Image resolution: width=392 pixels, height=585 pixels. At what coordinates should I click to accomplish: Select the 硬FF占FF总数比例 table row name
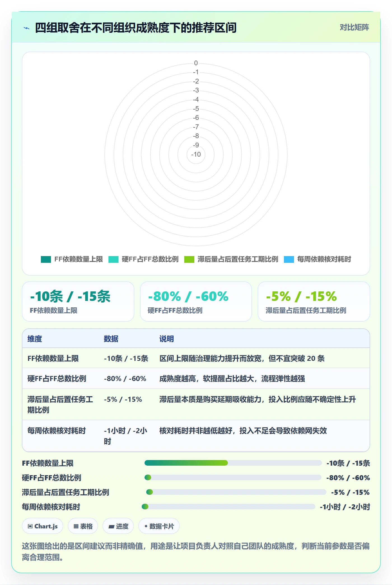57,379
